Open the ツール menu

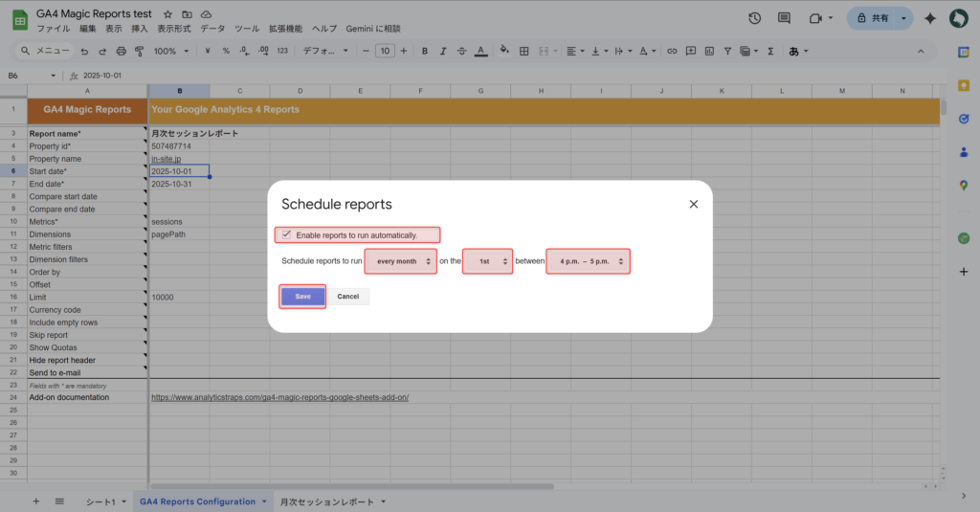(247, 29)
